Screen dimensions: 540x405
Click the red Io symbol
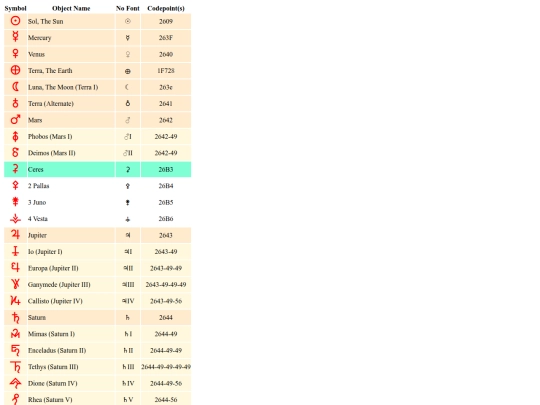tap(15, 251)
